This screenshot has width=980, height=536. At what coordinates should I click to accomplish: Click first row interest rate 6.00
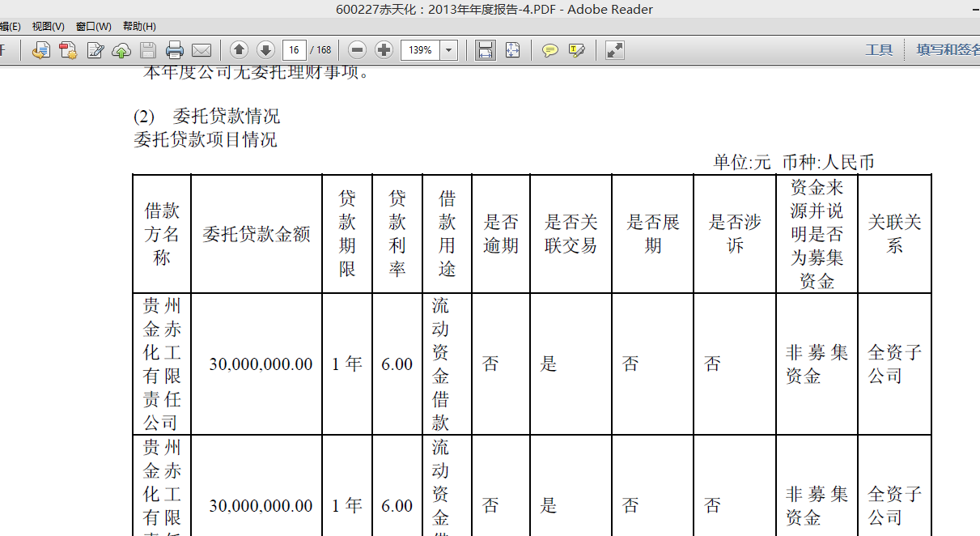pos(397,364)
